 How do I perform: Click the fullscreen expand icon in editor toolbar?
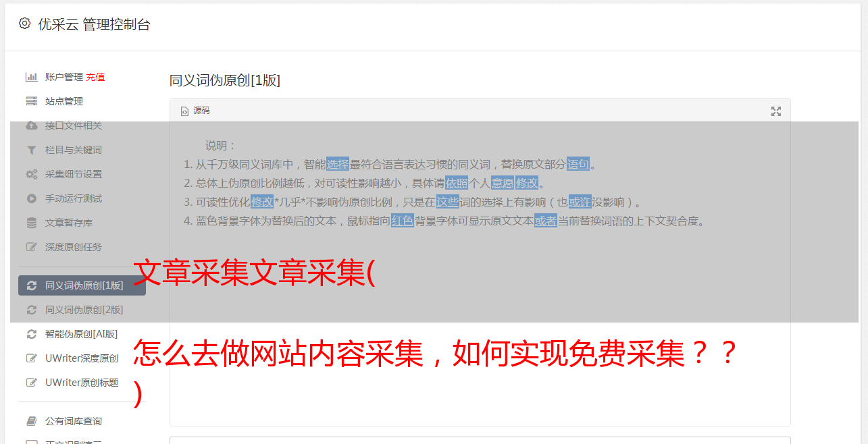[776, 111]
